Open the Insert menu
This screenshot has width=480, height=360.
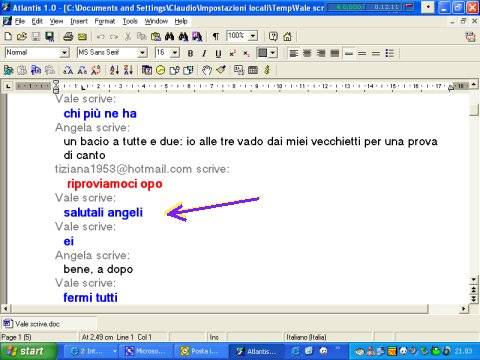click(79, 21)
